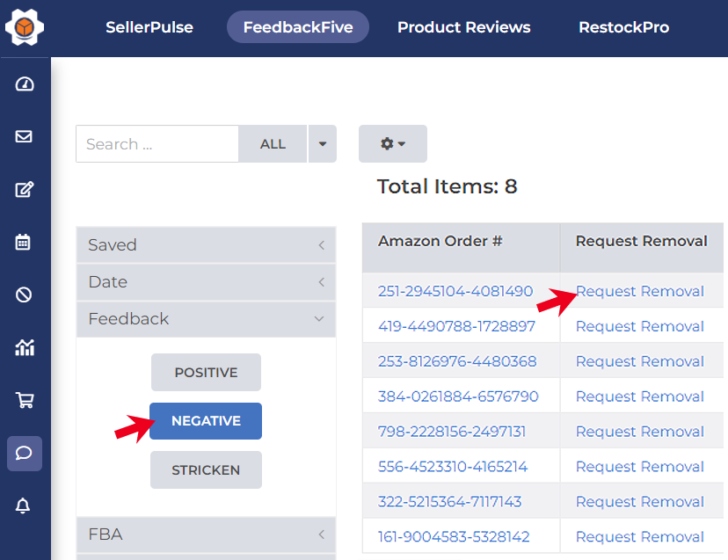The height and width of the screenshot is (560, 728).
Task: Click the blocked circle icon in sidebar
Action: tap(25, 295)
